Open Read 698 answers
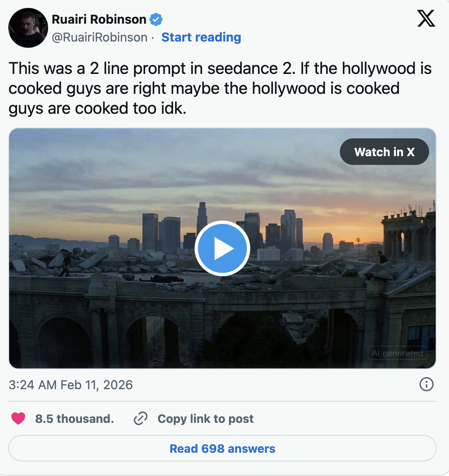 [x=222, y=449]
